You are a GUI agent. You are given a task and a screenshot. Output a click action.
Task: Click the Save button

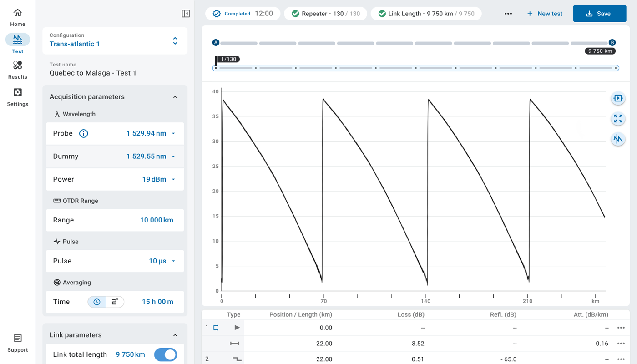tap(600, 14)
